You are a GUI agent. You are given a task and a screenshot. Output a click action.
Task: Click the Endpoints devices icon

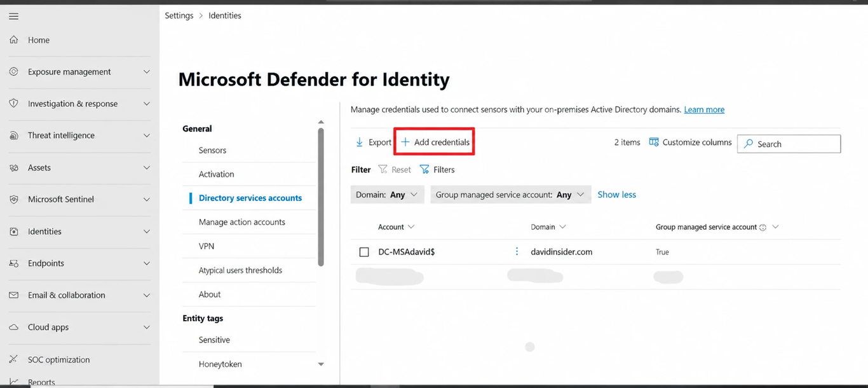(x=14, y=263)
